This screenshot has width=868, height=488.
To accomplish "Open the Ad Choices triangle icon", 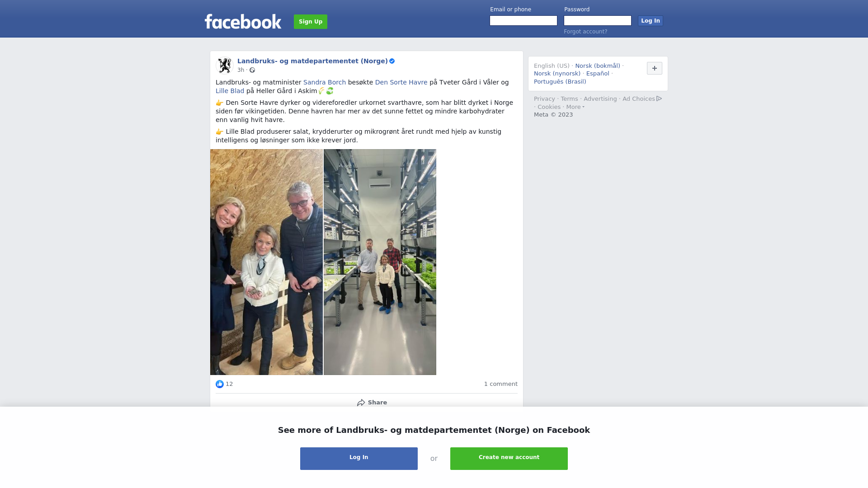I will (659, 99).
